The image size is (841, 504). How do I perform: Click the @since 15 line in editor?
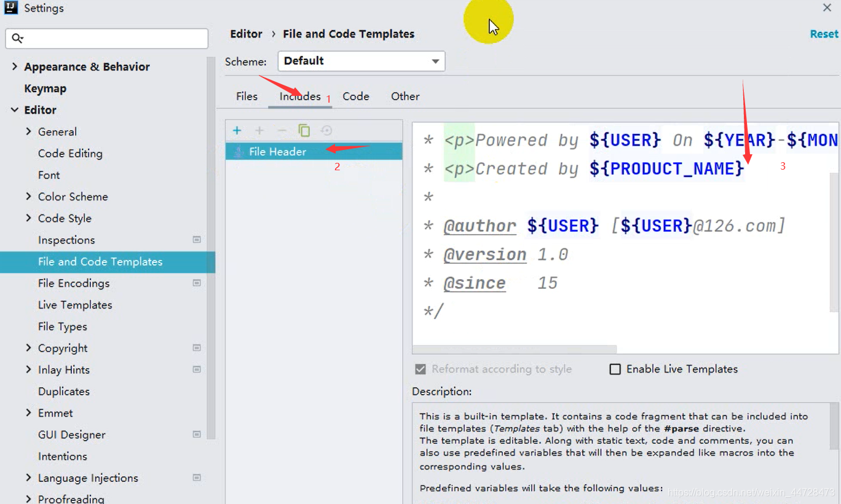pos(490,283)
